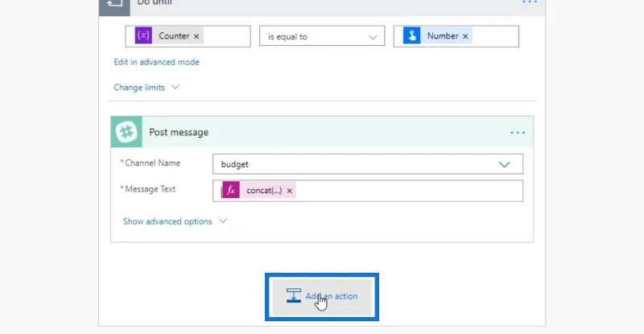Image resolution: width=644 pixels, height=334 pixels.
Task: Click Add an action button
Action: pyautogui.click(x=322, y=297)
